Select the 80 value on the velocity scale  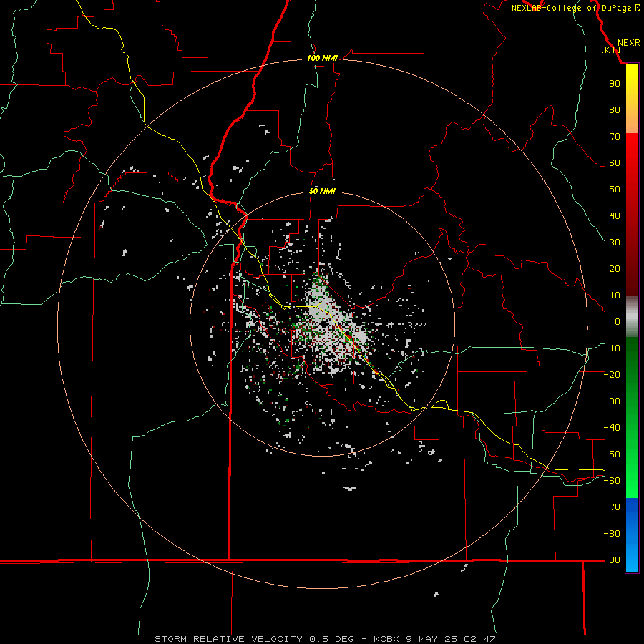point(615,109)
